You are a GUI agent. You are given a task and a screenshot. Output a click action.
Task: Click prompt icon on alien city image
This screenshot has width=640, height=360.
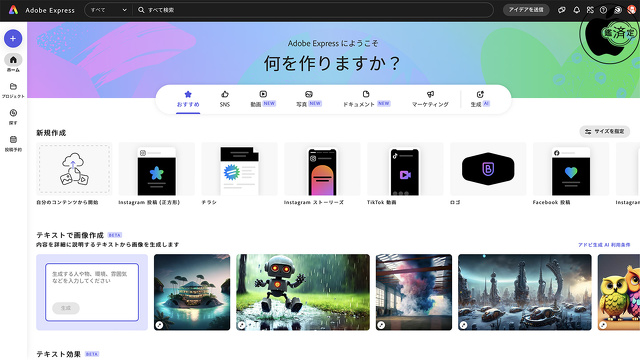tap(463, 325)
